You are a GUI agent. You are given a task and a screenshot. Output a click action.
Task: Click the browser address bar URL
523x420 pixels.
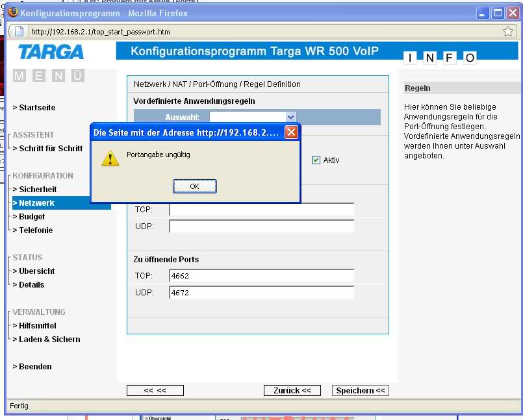(101, 32)
